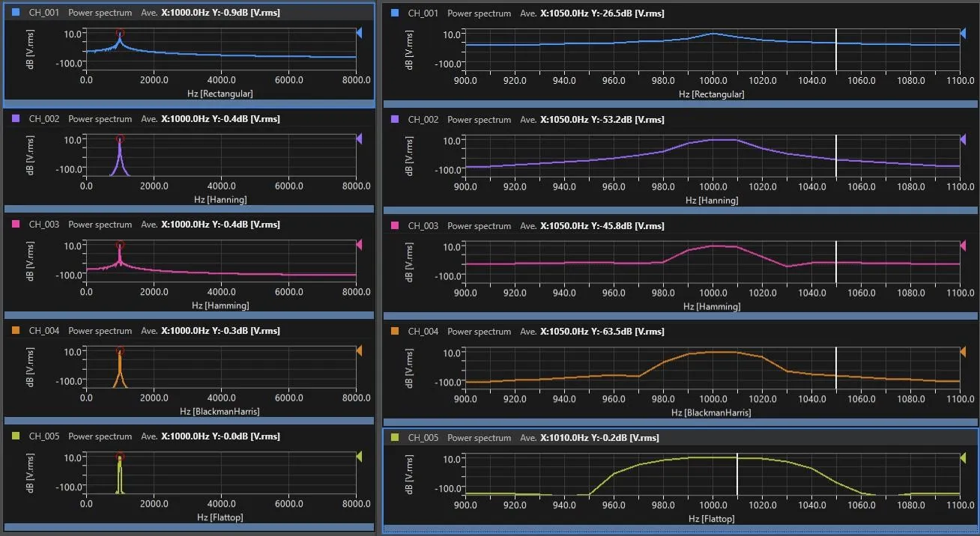The height and width of the screenshot is (536, 980).
Task: Click 'Hz [BlackmanHarris]' axis label under 900–1100 Hz graph
Action: tap(712, 412)
